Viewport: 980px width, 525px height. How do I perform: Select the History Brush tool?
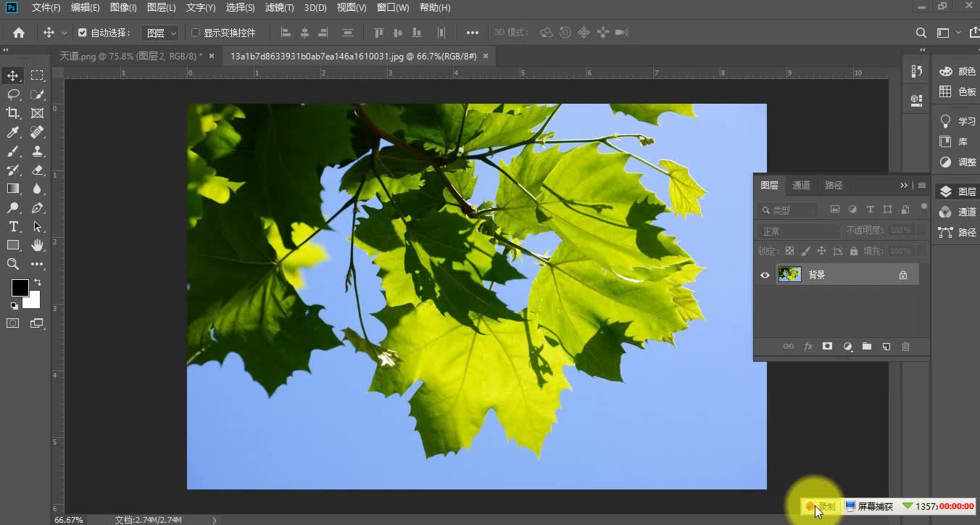coord(13,170)
